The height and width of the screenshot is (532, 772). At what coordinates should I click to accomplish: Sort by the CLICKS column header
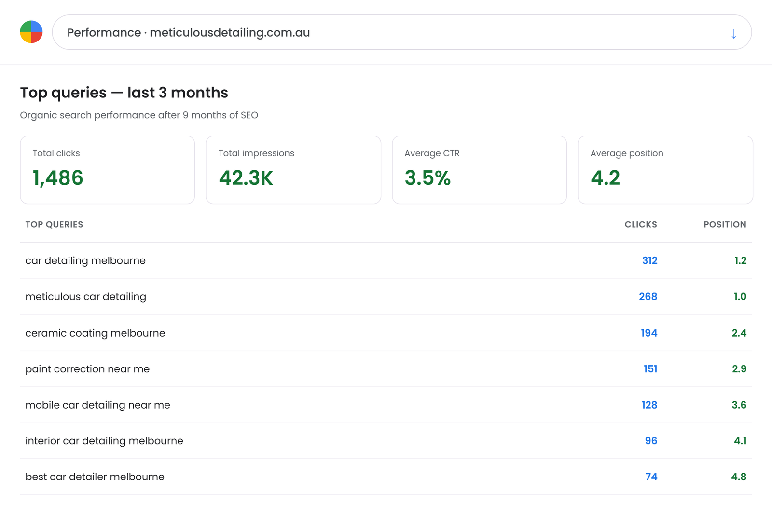[641, 224]
